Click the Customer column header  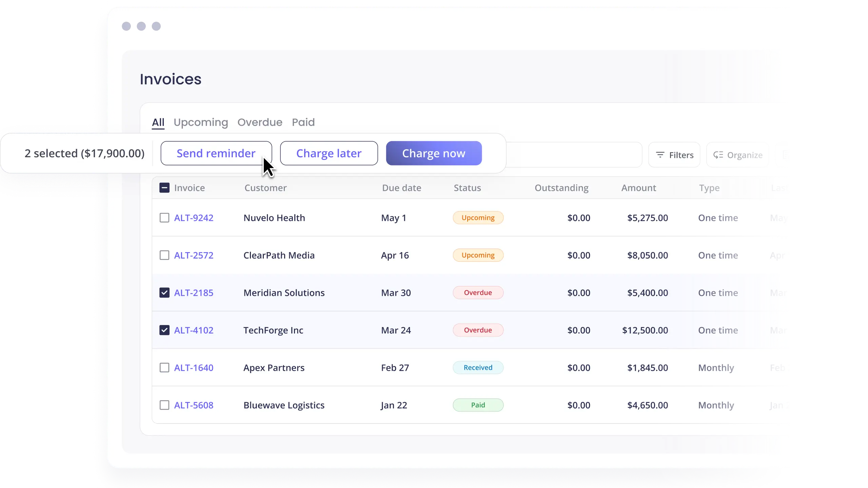tap(265, 188)
